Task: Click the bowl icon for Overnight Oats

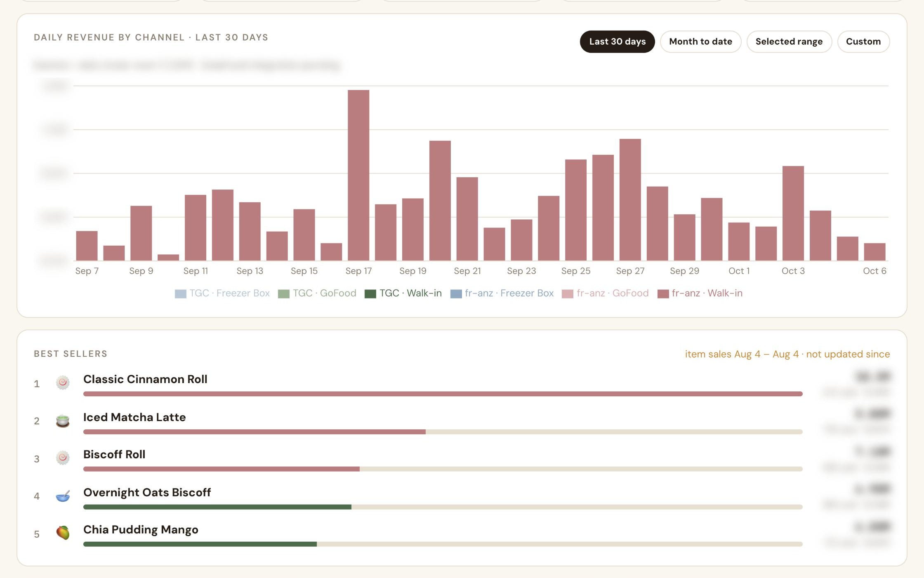Action: (63, 495)
